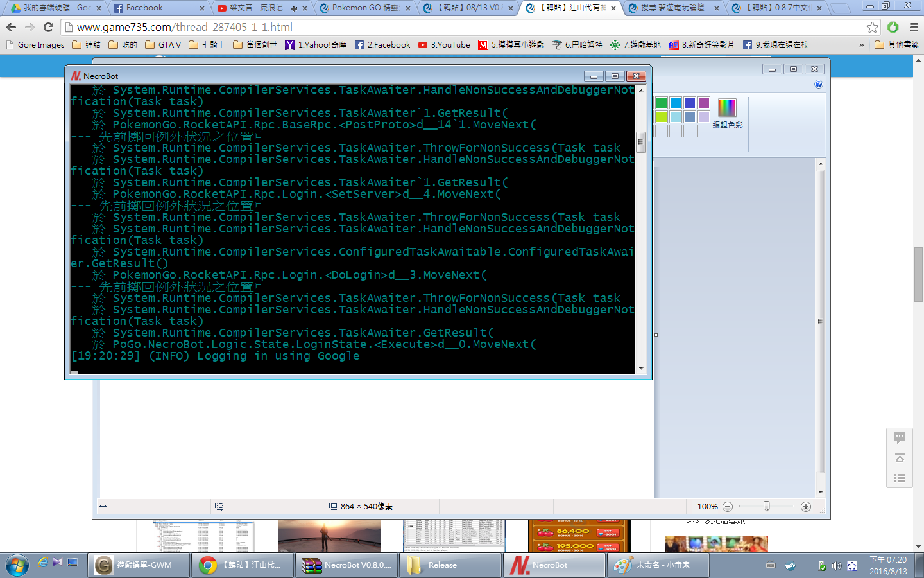
Task: Mute audio on the 梁文音 tab speaker icon
Action: 294,8
